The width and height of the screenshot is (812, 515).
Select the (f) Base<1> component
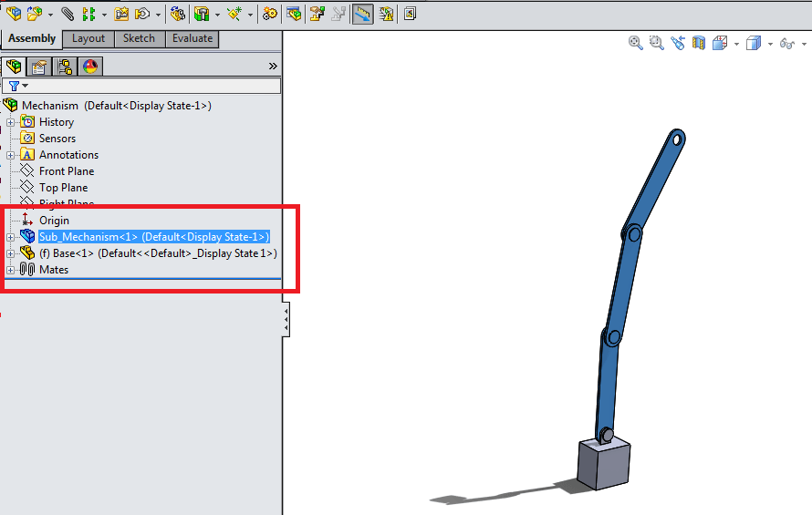[157, 253]
